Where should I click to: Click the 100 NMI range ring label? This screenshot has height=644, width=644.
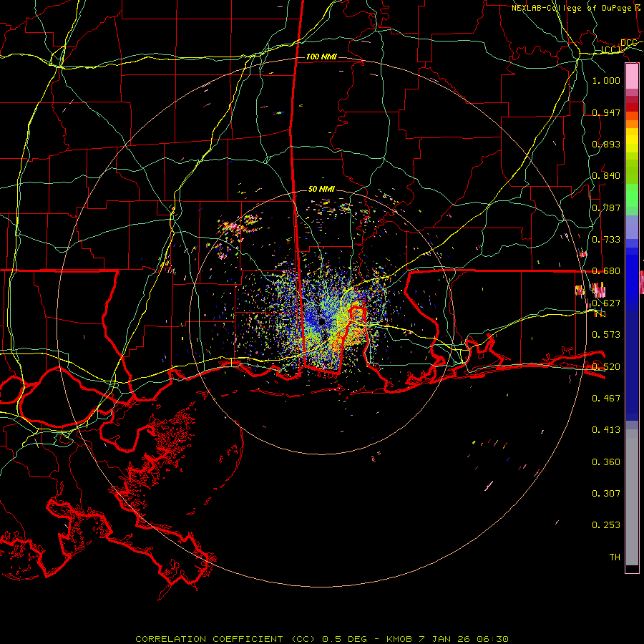click(x=321, y=57)
